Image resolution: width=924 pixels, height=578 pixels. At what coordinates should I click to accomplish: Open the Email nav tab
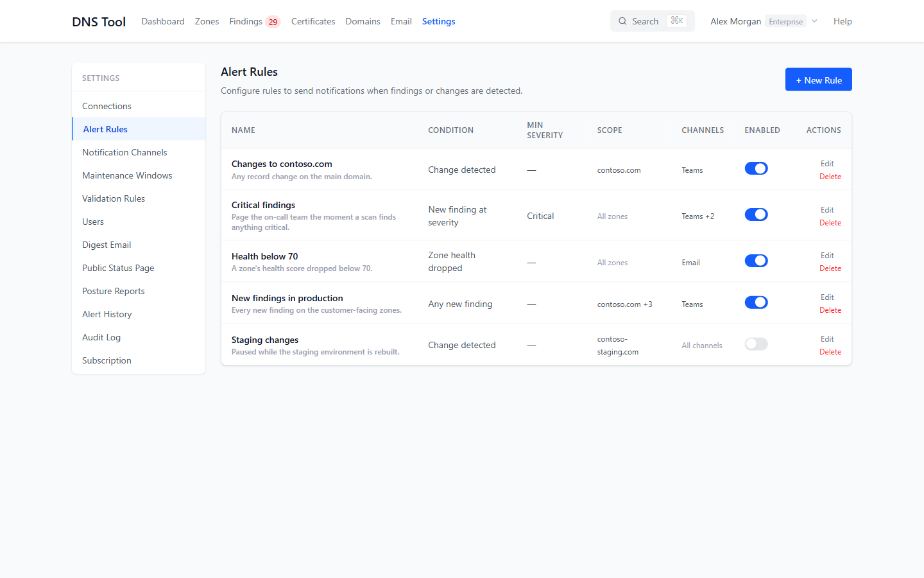pos(401,21)
